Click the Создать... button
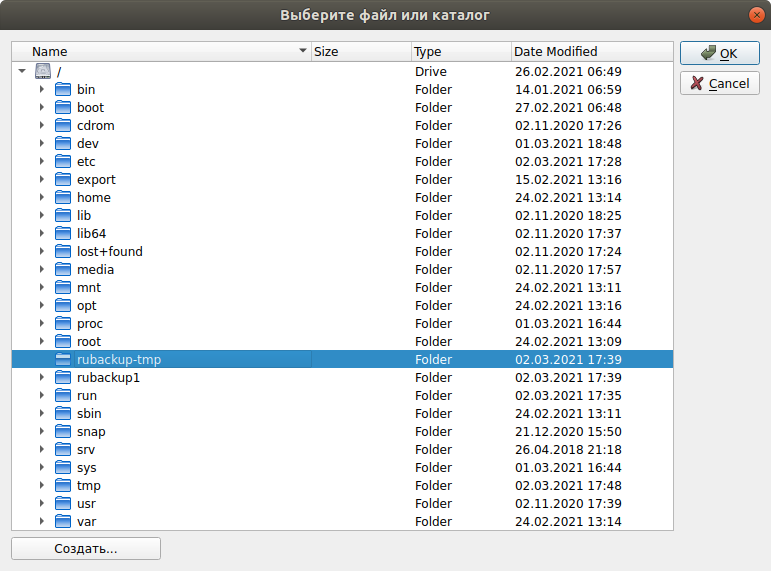The height and width of the screenshot is (571, 771). 86,549
